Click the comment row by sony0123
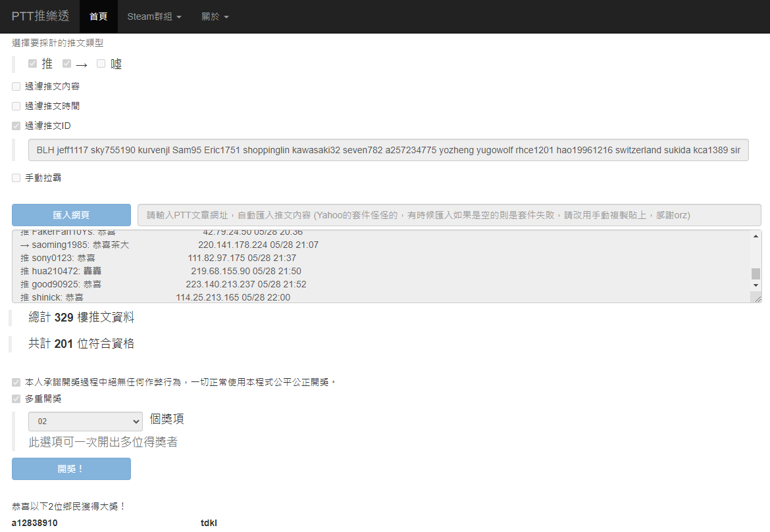Viewport: 770px width, 532px height. [x=158, y=258]
